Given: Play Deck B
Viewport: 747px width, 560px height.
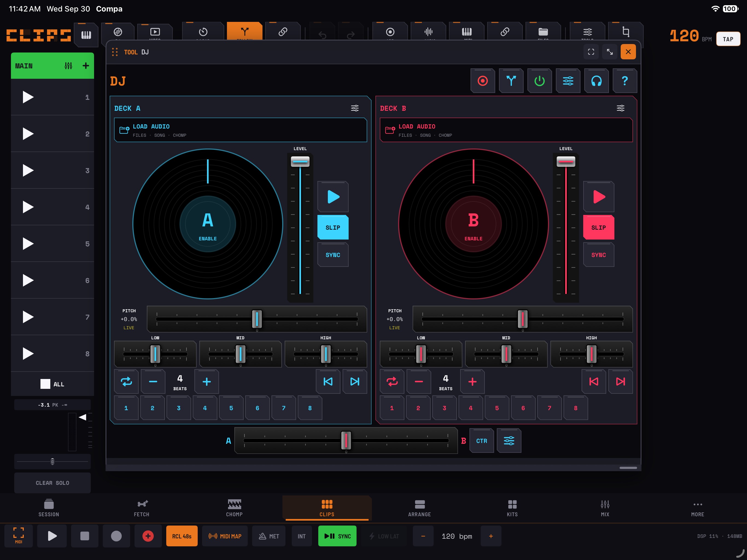Looking at the screenshot, I should click(599, 197).
